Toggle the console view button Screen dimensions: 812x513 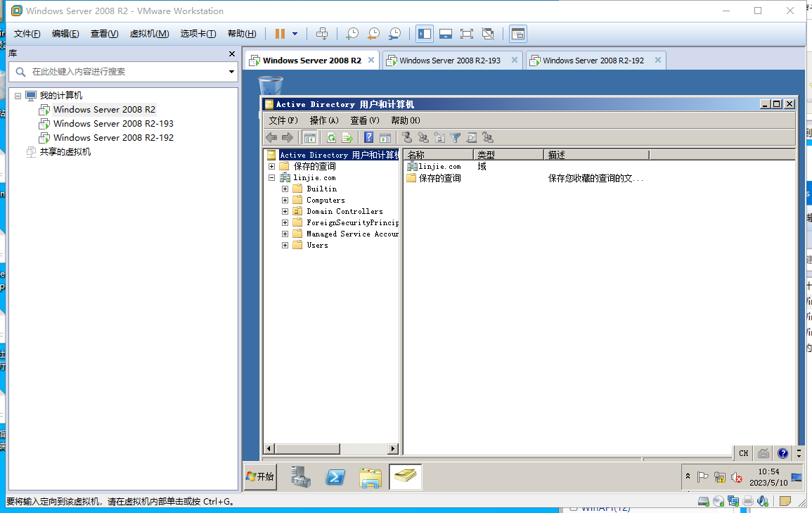click(x=518, y=34)
